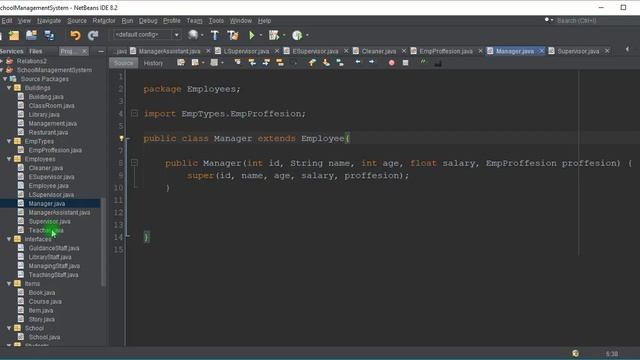The image size is (640, 360).
Task: Open the Debug Project dropdown arrow
Action: pyautogui.click(x=284, y=36)
